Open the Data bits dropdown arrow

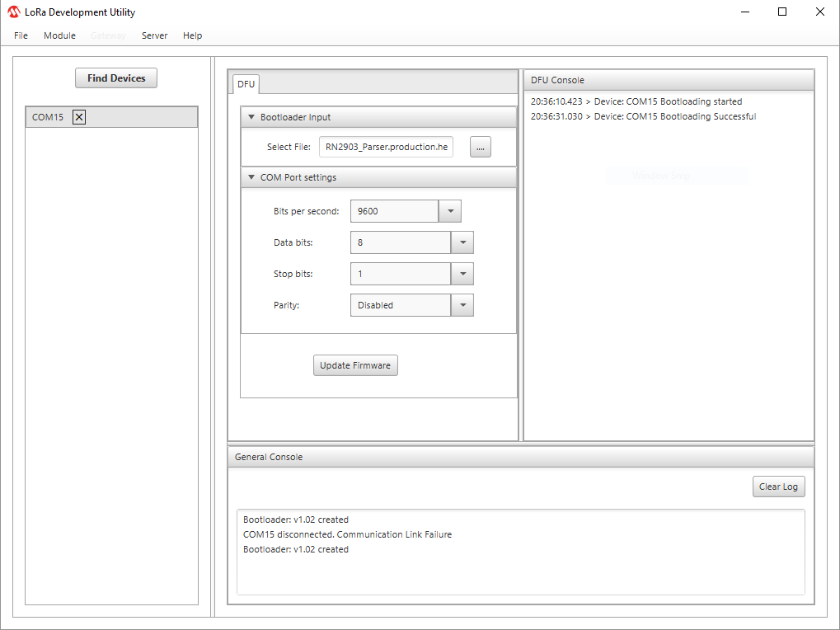point(462,242)
